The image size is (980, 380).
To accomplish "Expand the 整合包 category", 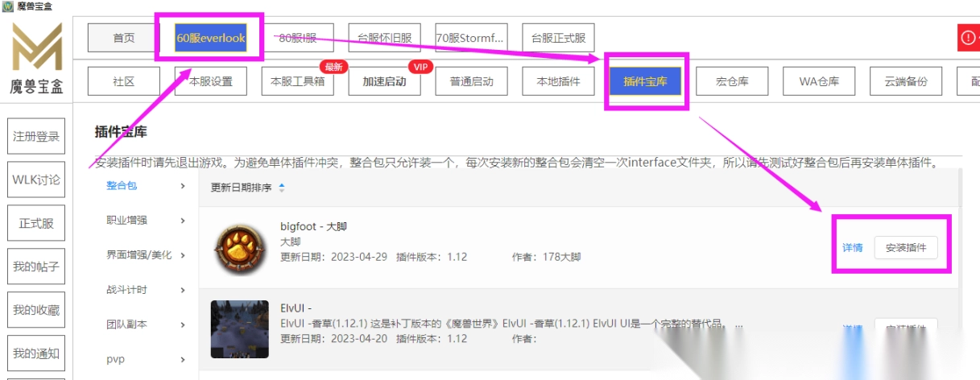I will point(146,187).
